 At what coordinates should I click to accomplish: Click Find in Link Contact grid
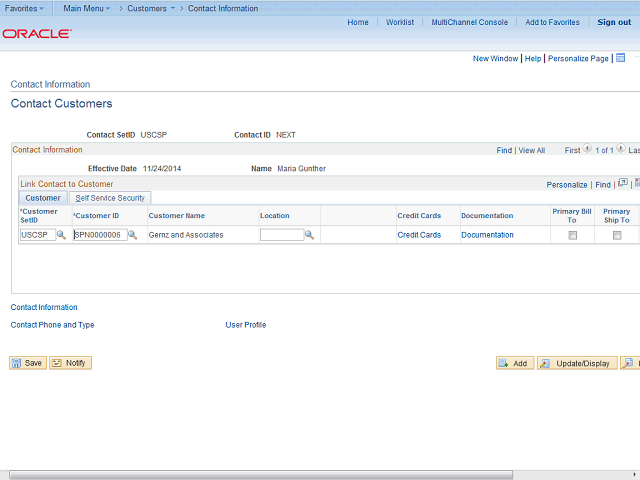[x=603, y=185]
